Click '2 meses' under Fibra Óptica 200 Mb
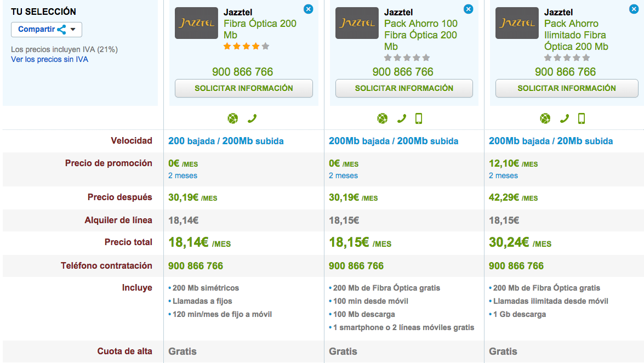 click(x=183, y=175)
